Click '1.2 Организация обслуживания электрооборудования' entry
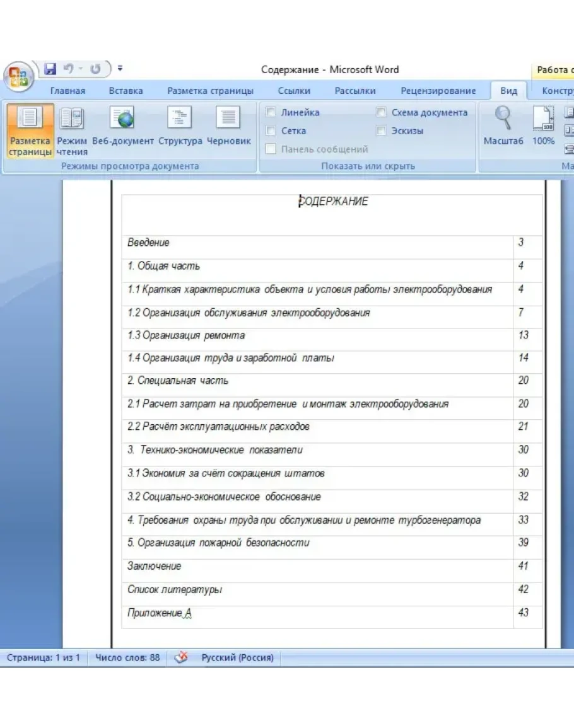574x728 pixels. 249,313
